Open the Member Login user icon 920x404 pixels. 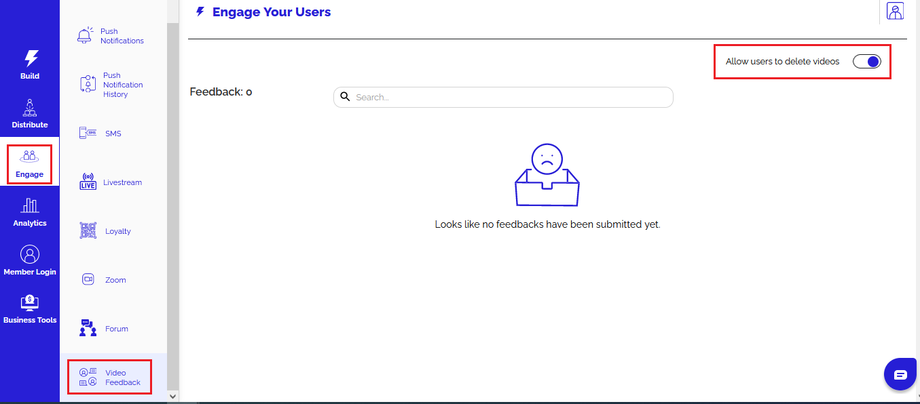tap(30, 254)
